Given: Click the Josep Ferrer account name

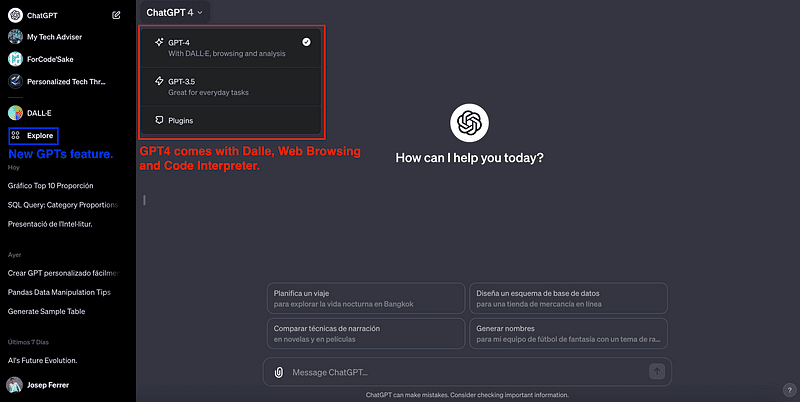Looking at the screenshot, I should (x=48, y=385).
